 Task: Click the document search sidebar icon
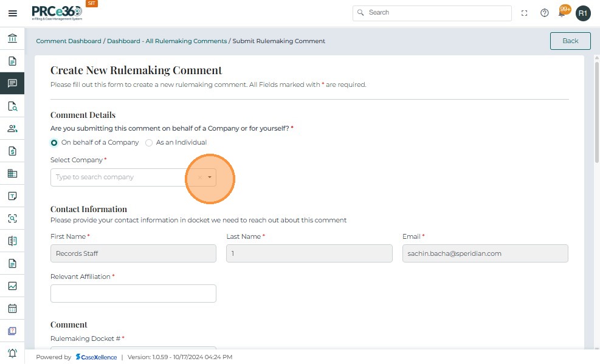coord(12,106)
